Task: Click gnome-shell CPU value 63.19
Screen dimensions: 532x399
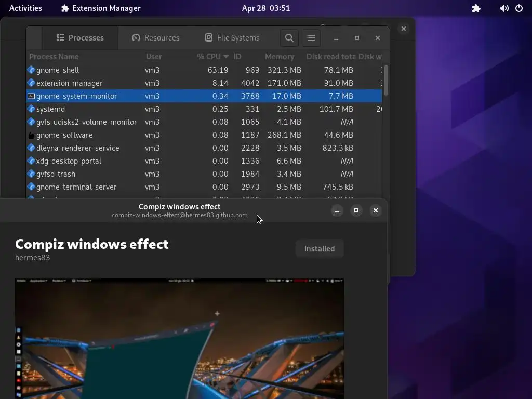Action: pos(218,70)
